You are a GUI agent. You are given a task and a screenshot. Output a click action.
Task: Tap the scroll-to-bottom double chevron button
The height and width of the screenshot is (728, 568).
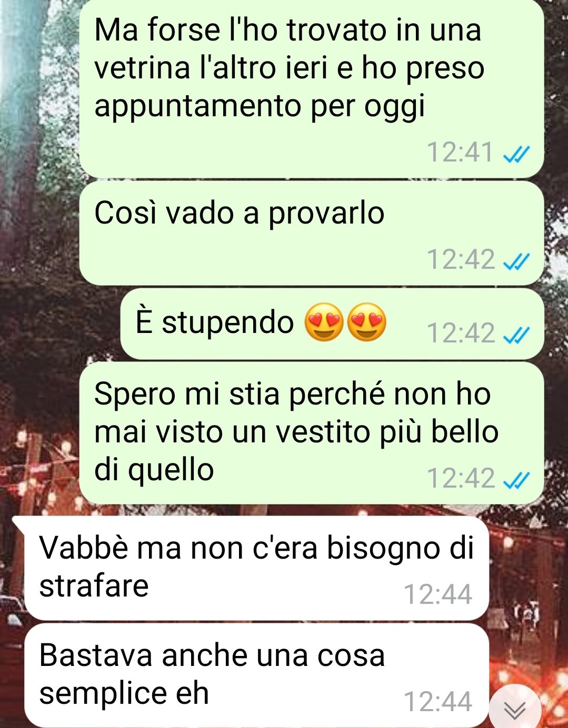pos(515,710)
